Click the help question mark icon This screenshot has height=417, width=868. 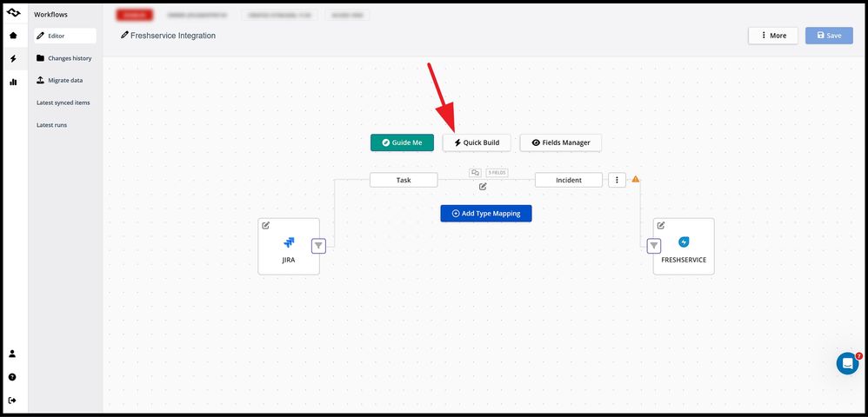point(12,377)
